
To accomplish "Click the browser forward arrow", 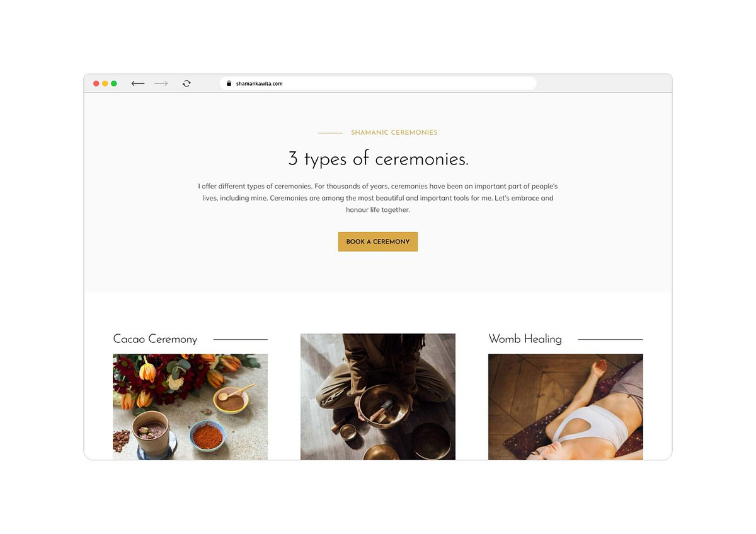I will click(x=161, y=83).
